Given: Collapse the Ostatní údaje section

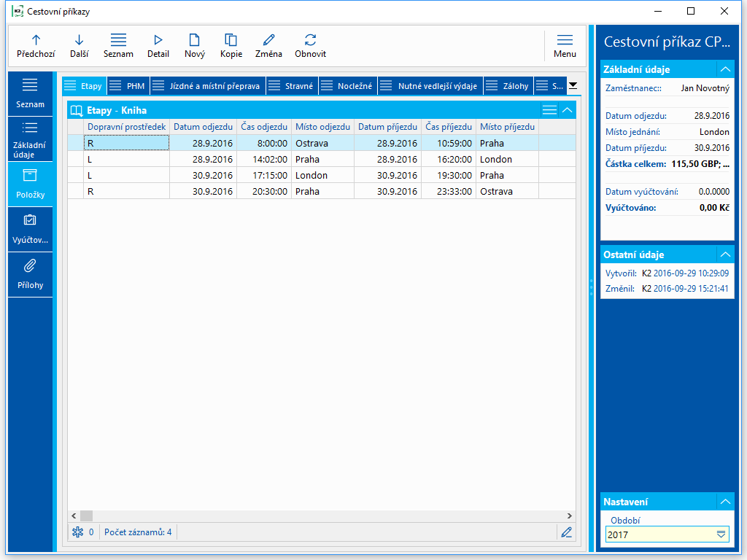Looking at the screenshot, I should [725, 254].
